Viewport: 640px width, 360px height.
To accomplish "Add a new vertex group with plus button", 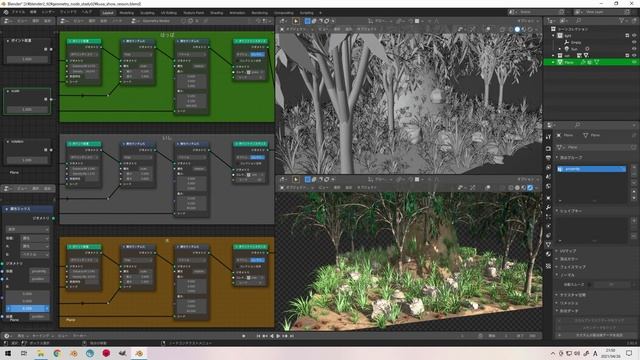I will [634, 167].
